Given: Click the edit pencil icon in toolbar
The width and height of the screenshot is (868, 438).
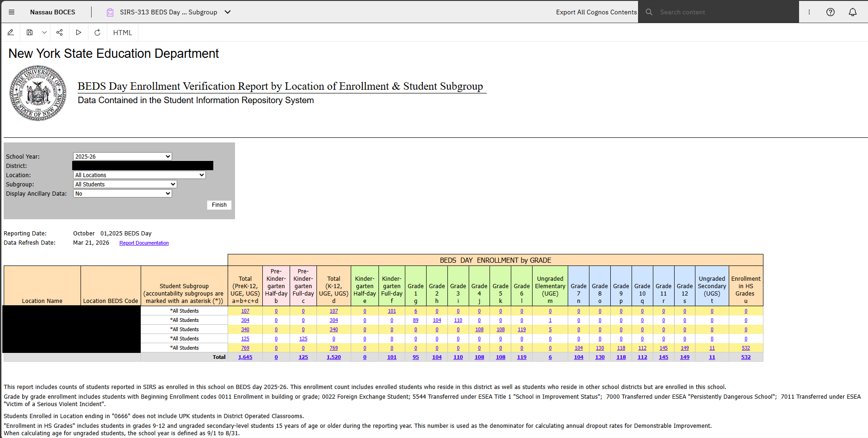Looking at the screenshot, I should coord(11,32).
